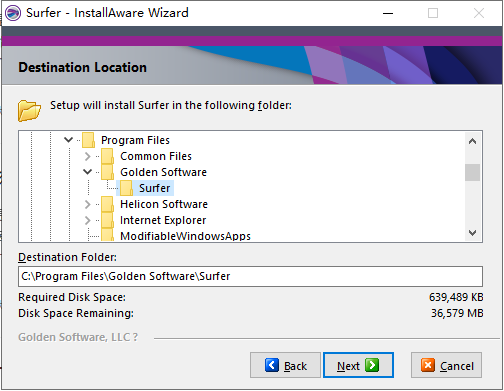Click the open folder icon beside setup text

[29, 110]
